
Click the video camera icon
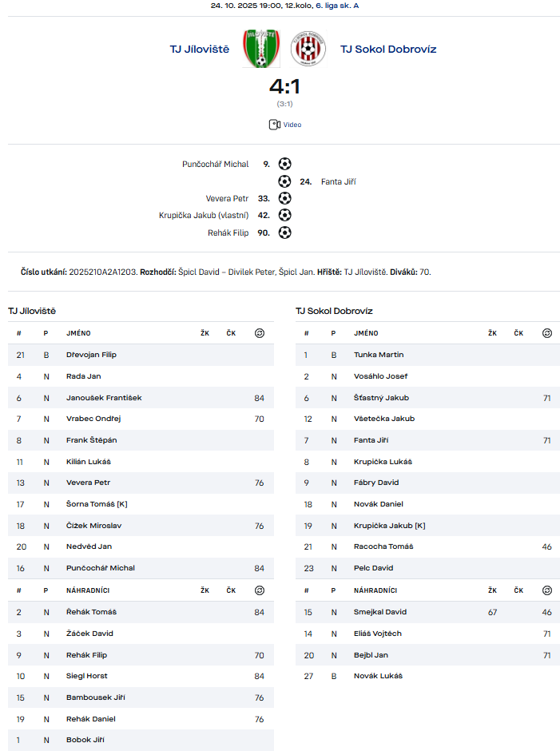[274, 125]
